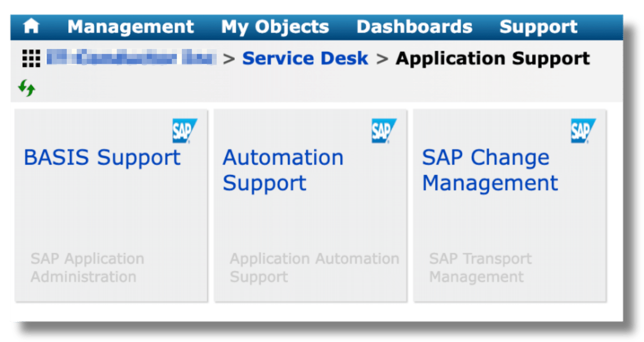Click SAP logo on SAP Change Management tile
This screenshot has height=342, width=644.
[583, 131]
